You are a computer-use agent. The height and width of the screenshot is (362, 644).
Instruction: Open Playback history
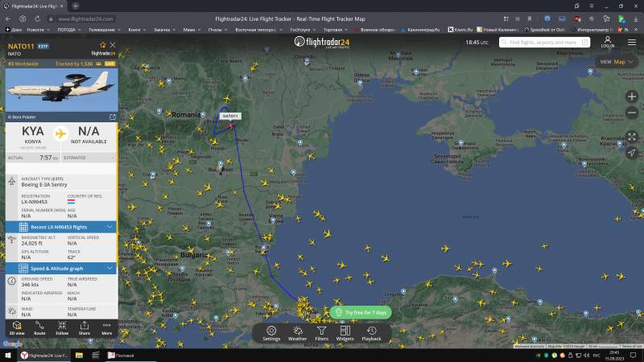[x=372, y=333]
